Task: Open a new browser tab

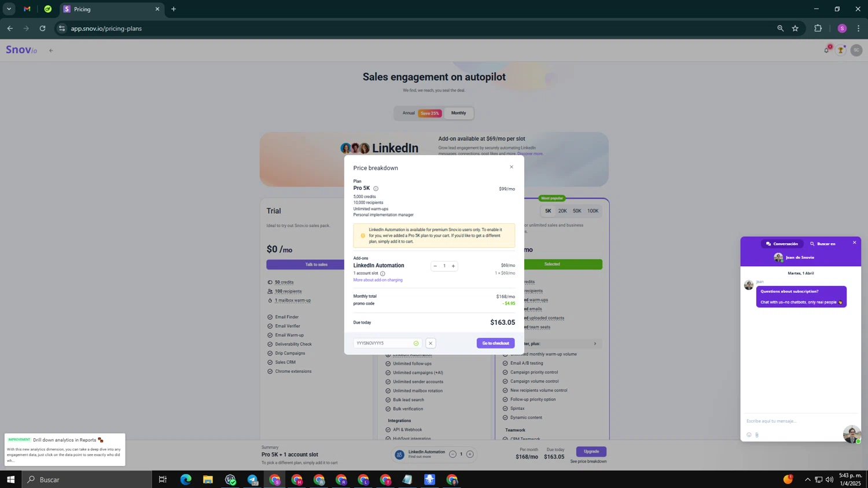Action: point(174,9)
